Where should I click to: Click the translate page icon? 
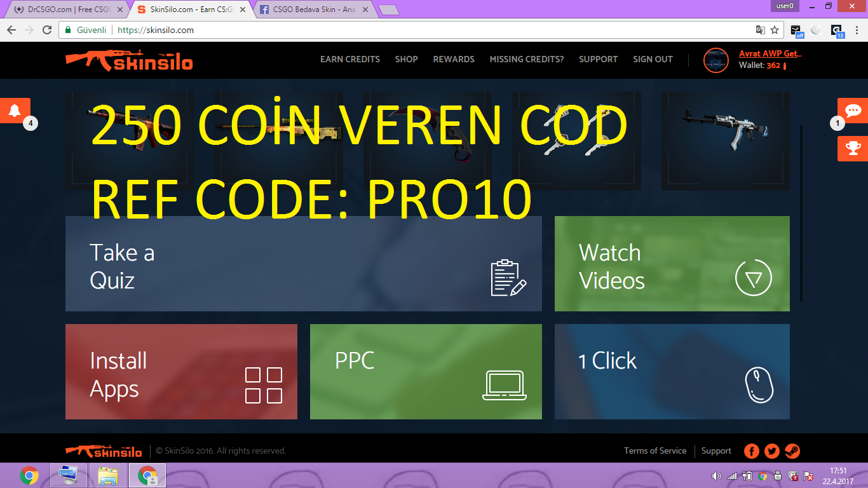[x=760, y=30]
